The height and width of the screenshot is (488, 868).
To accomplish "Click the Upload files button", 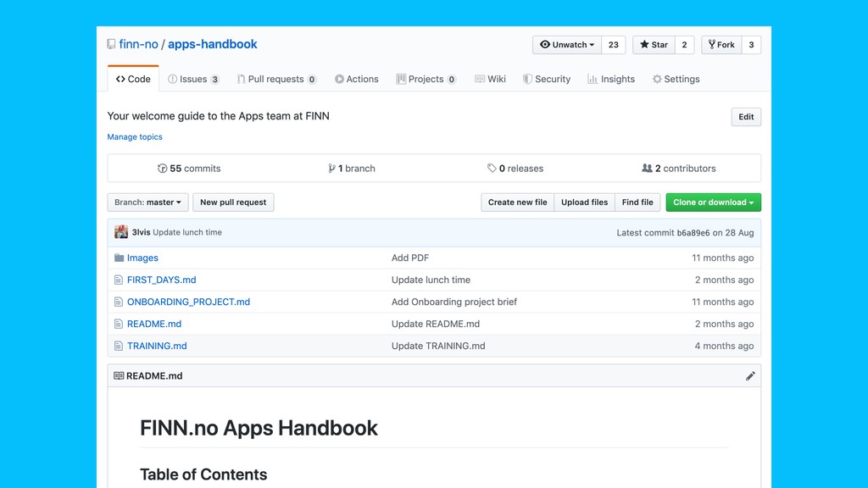I will [x=585, y=202].
